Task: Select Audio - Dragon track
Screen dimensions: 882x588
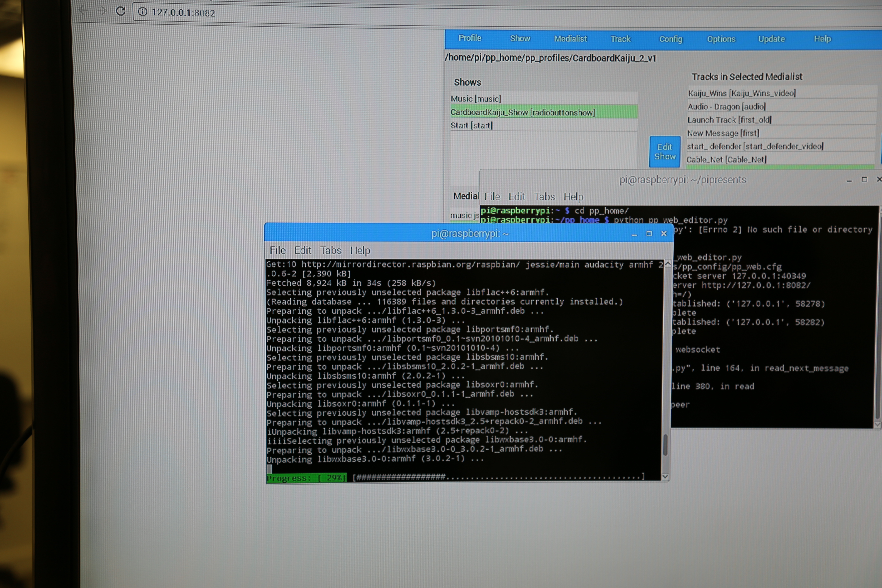Action: click(726, 107)
